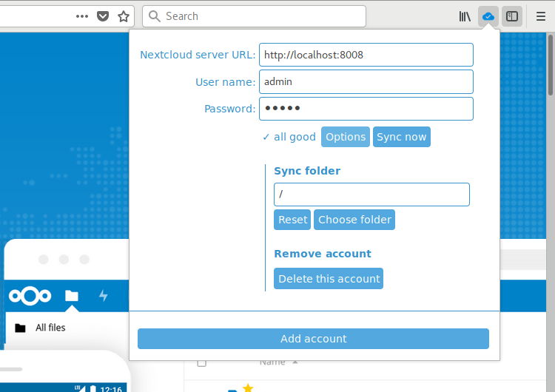Image resolution: width=555 pixels, height=392 pixels.
Task: Open the Nextcloud logo on the page
Action: point(30,296)
